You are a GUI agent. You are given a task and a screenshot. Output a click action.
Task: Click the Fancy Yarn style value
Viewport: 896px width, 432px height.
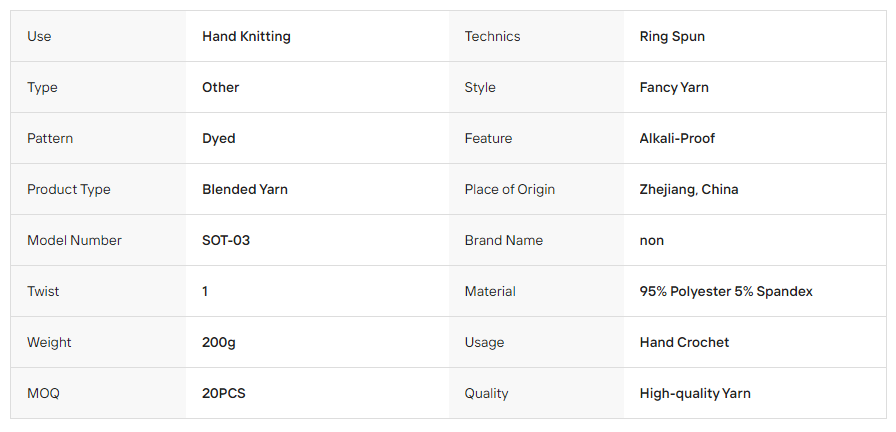coord(674,87)
